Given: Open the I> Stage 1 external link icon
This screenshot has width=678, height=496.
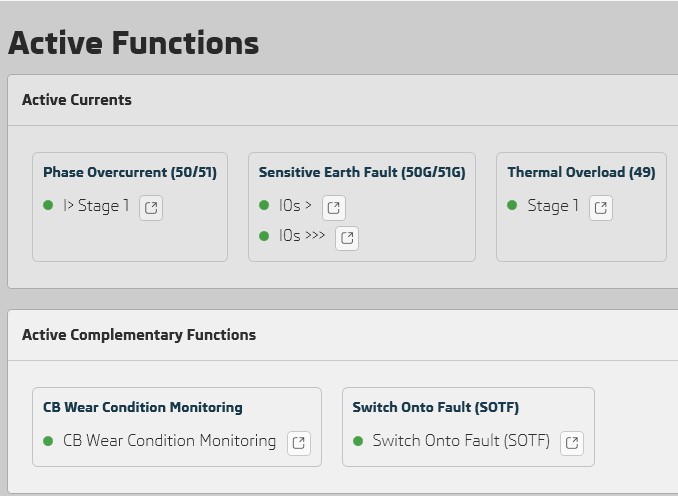Looking at the screenshot, I should (x=151, y=208).
